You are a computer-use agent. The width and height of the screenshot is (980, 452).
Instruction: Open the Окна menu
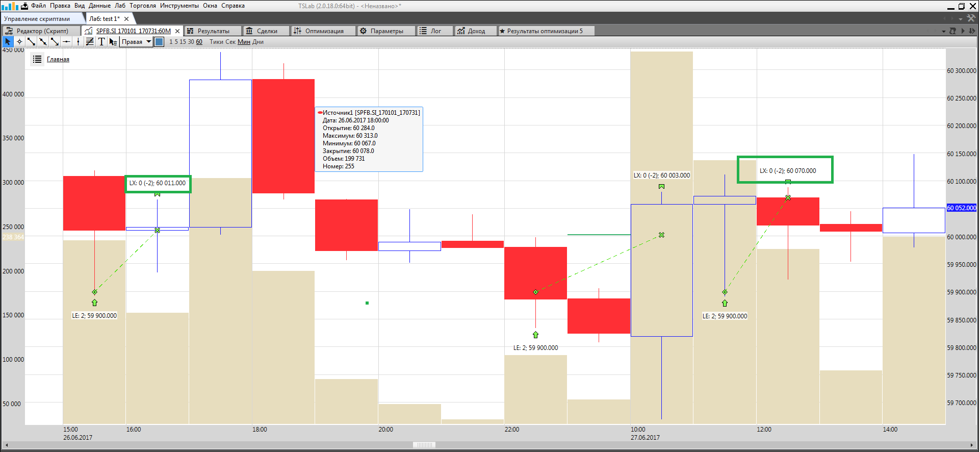(x=210, y=6)
